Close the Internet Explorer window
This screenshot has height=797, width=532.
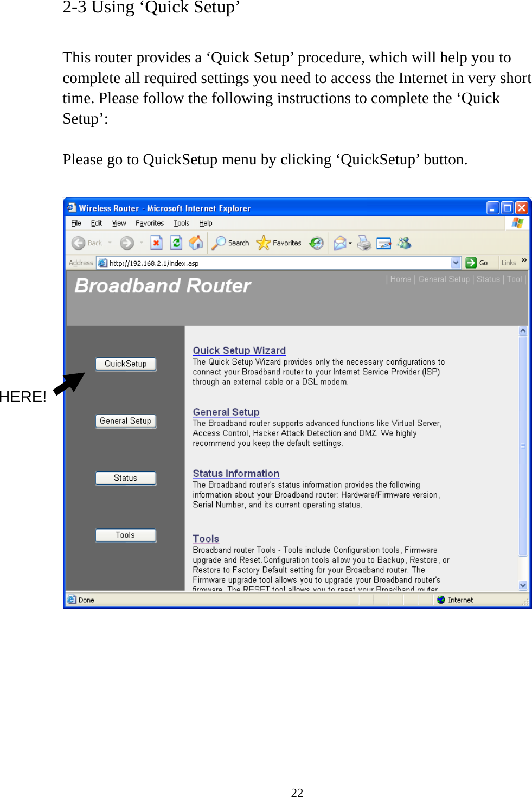521,208
